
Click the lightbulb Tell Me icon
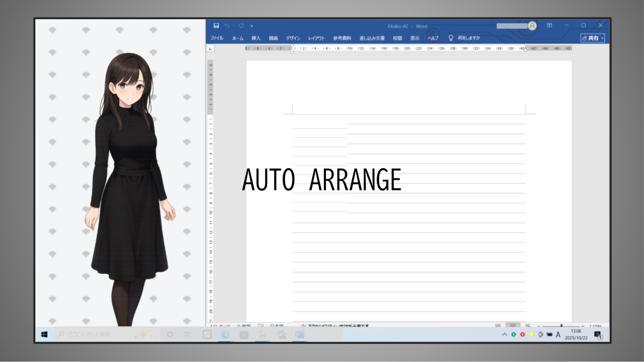pyautogui.click(x=451, y=38)
